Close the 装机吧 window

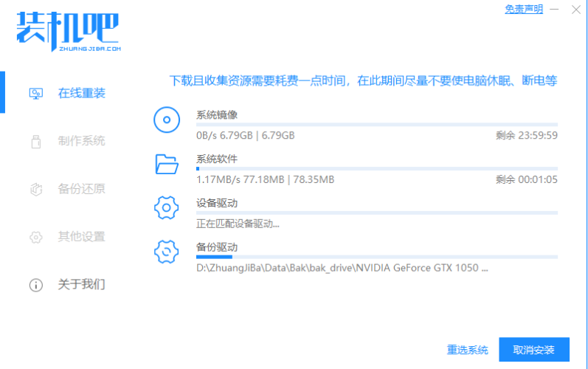click(575, 10)
